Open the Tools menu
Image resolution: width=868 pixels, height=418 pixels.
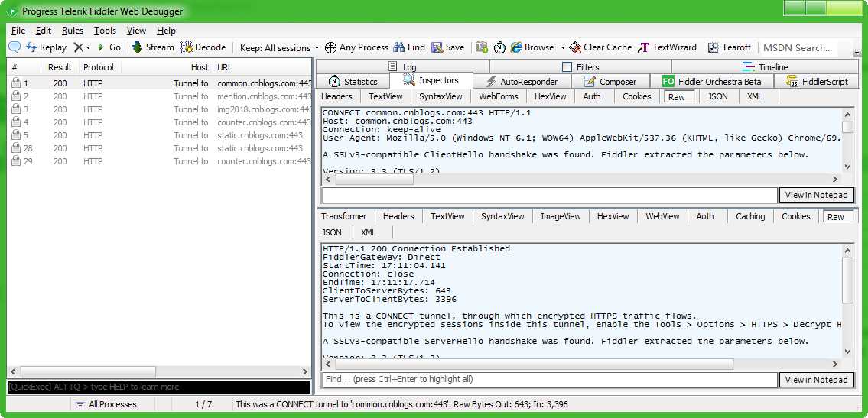tap(106, 31)
